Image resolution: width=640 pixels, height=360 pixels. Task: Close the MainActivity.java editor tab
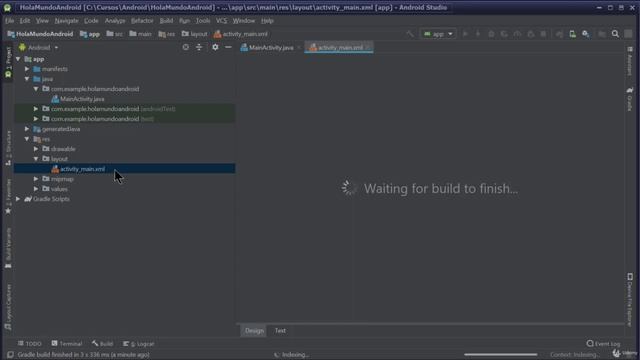pyautogui.click(x=299, y=48)
